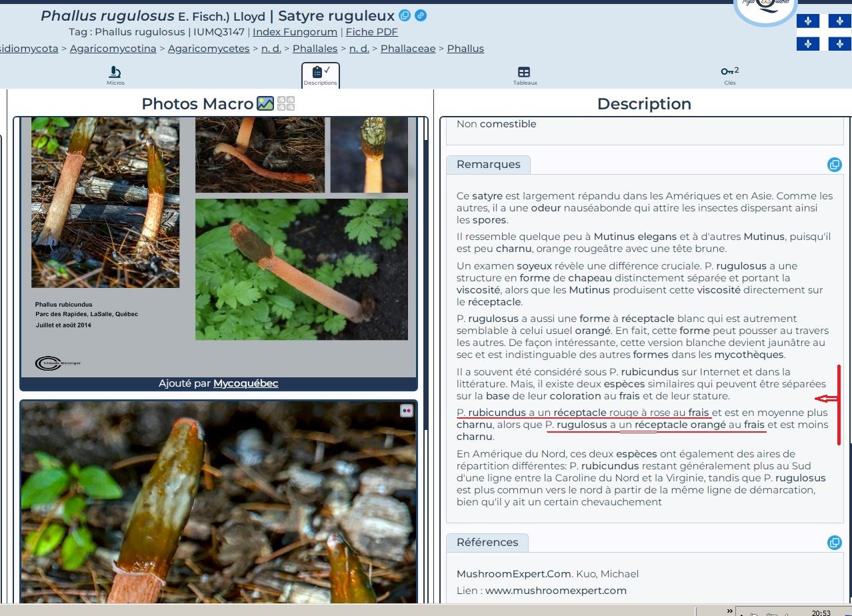Switch to single photo view icon
852x616 pixels.
tap(265, 103)
